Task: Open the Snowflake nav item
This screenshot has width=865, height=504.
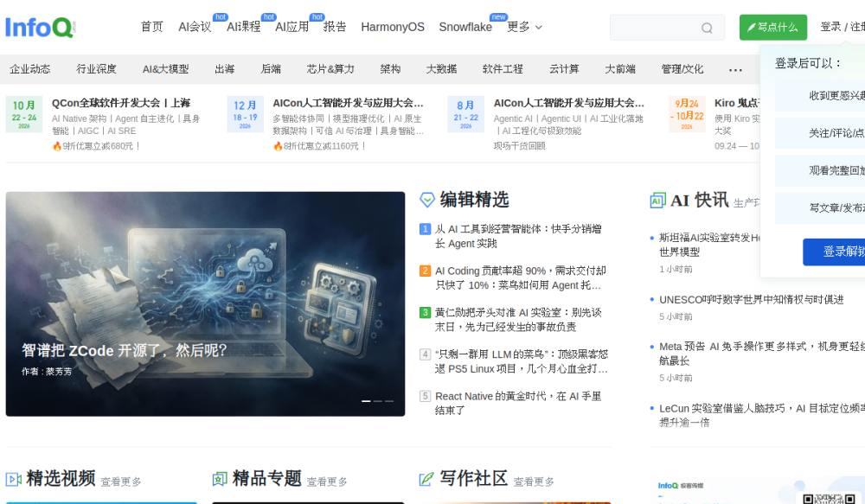Action: tap(465, 27)
